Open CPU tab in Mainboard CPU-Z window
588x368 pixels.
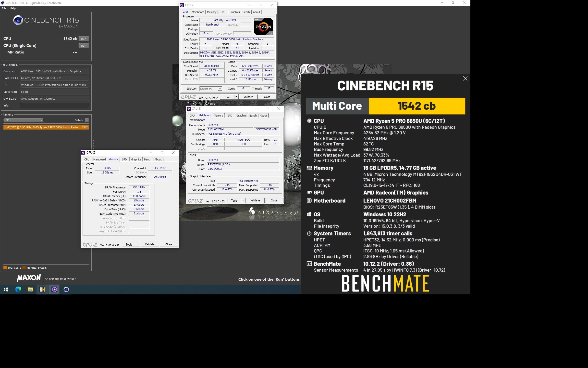click(192, 116)
